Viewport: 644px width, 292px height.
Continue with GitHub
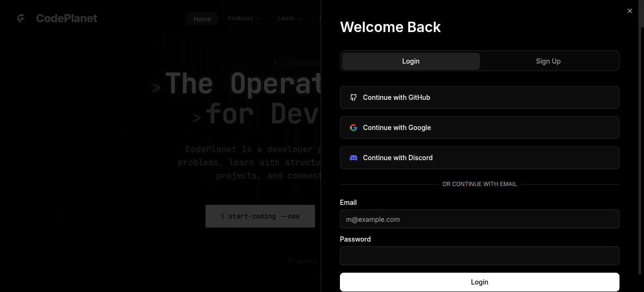pyautogui.click(x=479, y=97)
